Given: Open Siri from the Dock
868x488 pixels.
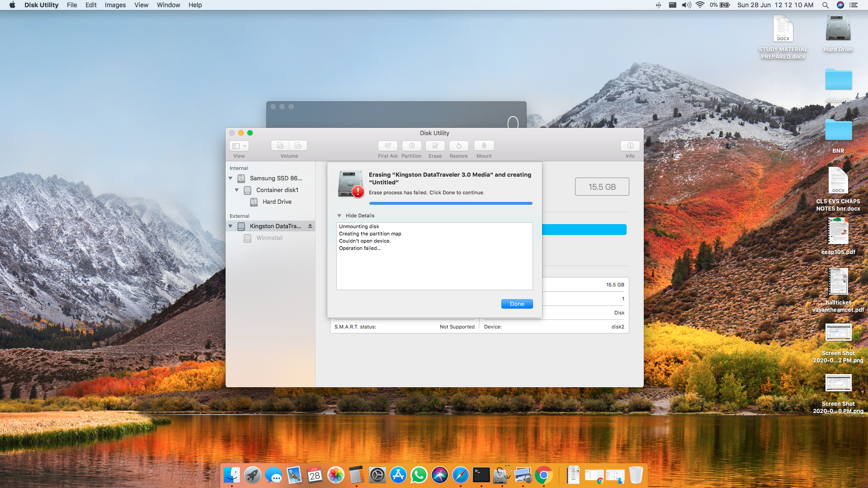Looking at the screenshot, I should pyautogui.click(x=440, y=475).
